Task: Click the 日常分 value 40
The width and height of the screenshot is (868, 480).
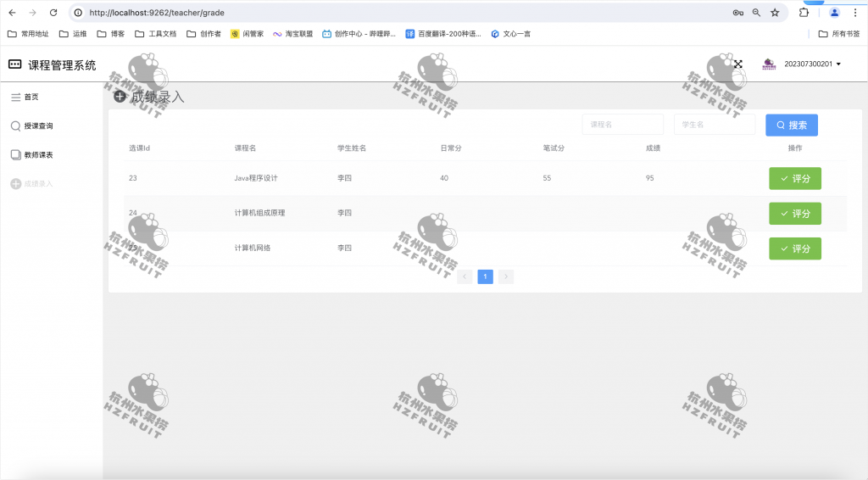Action: pyautogui.click(x=444, y=178)
